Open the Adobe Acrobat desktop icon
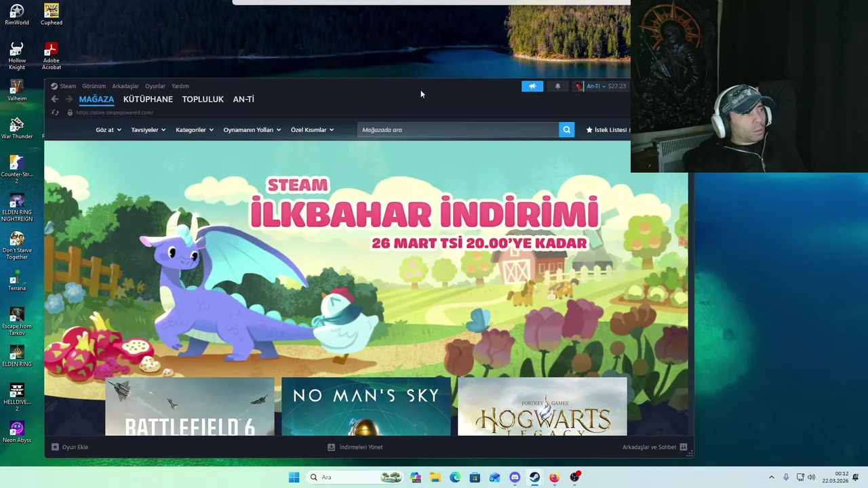Screen dimensions: 868x488 point(52,56)
